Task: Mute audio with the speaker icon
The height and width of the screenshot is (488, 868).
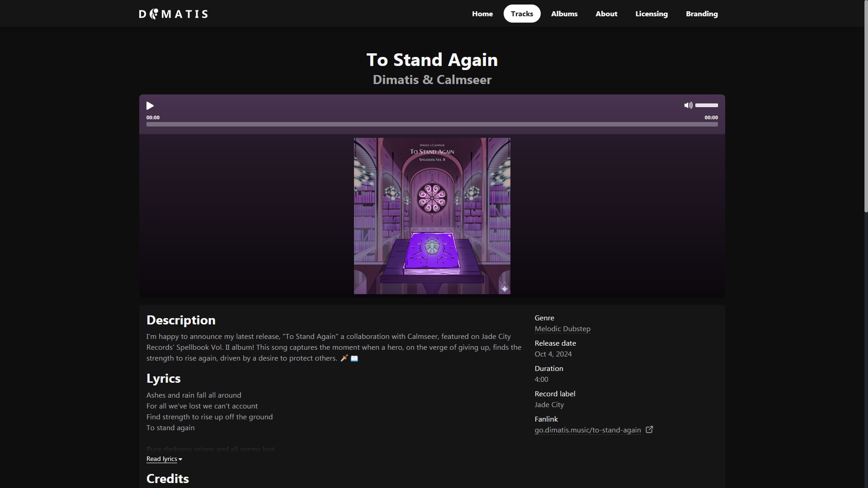Action: tap(688, 105)
